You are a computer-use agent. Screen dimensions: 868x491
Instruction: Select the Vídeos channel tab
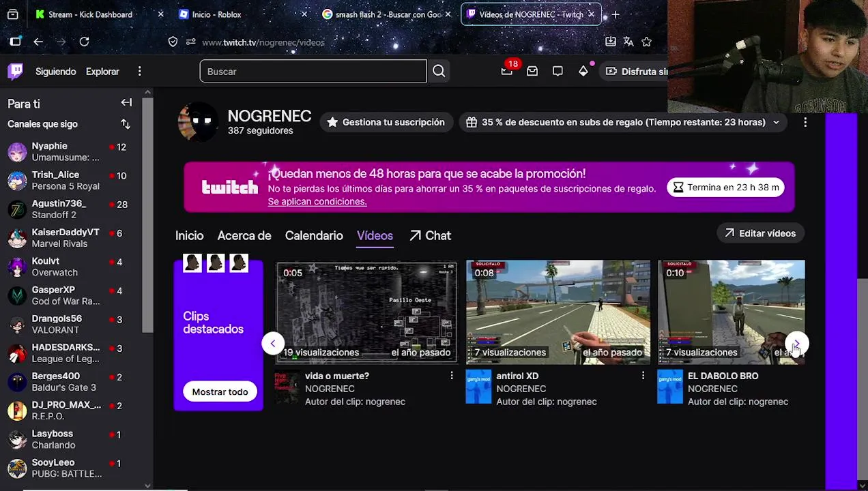click(375, 235)
